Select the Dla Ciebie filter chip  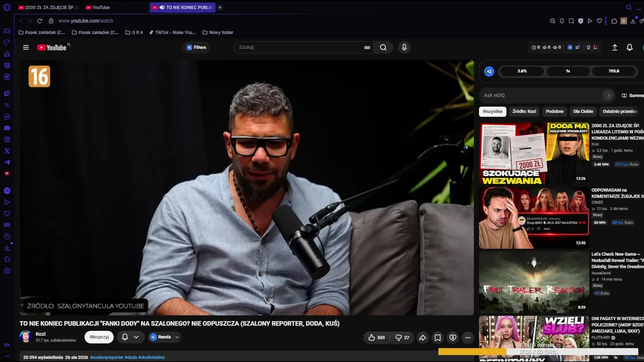click(x=583, y=112)
